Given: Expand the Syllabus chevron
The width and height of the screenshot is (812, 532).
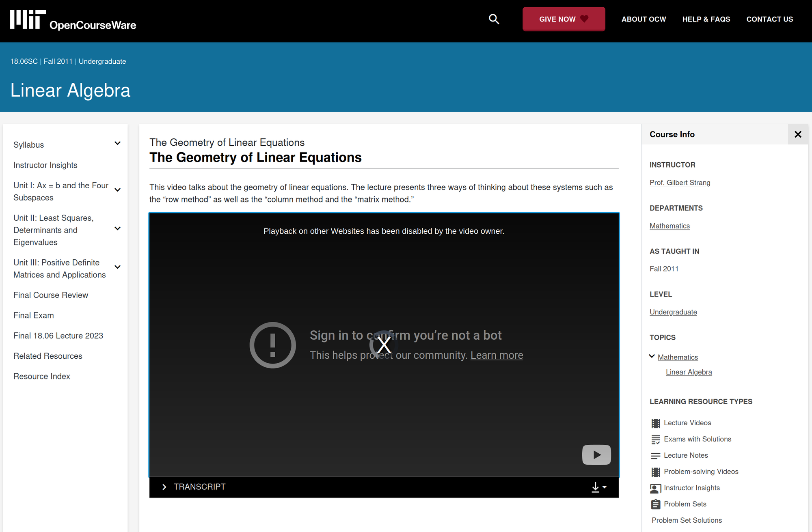Looking at the screenshot, I should (x=117, y=143).
